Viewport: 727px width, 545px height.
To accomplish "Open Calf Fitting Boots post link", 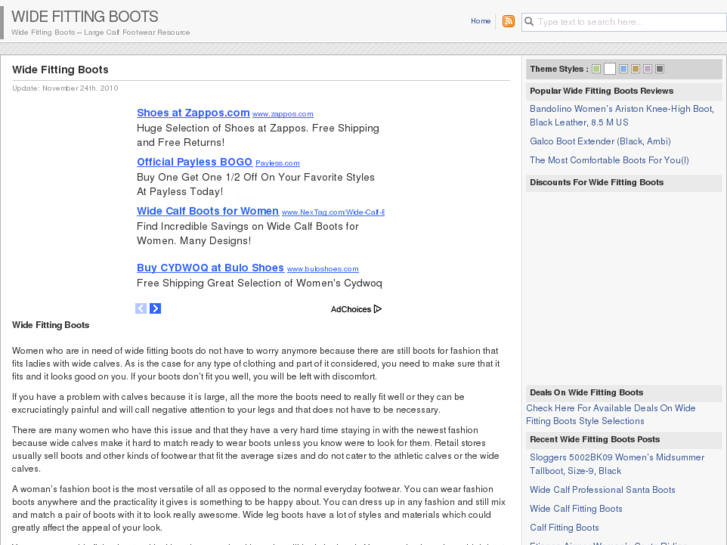I will [564, 528].
